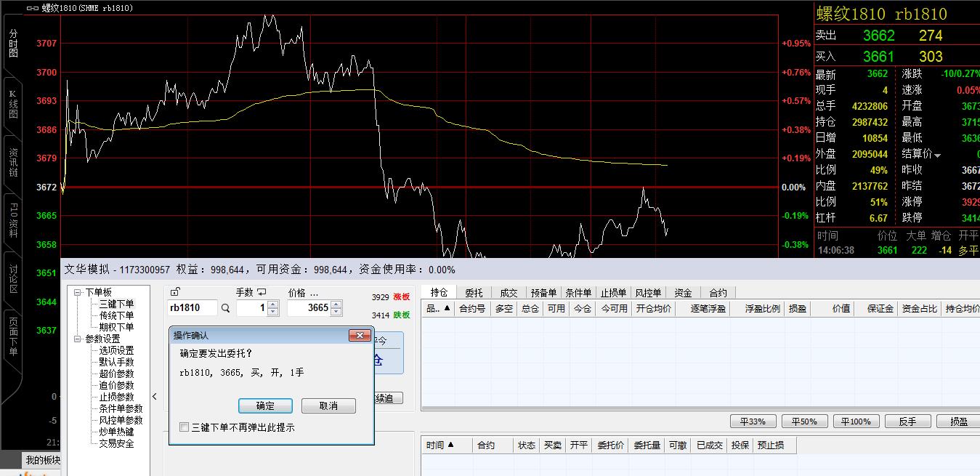Image resolution: width=980 pixels, height=476 pixels.
Task: Open the 结算价 dropdown arrow
Action: [937, 155]
